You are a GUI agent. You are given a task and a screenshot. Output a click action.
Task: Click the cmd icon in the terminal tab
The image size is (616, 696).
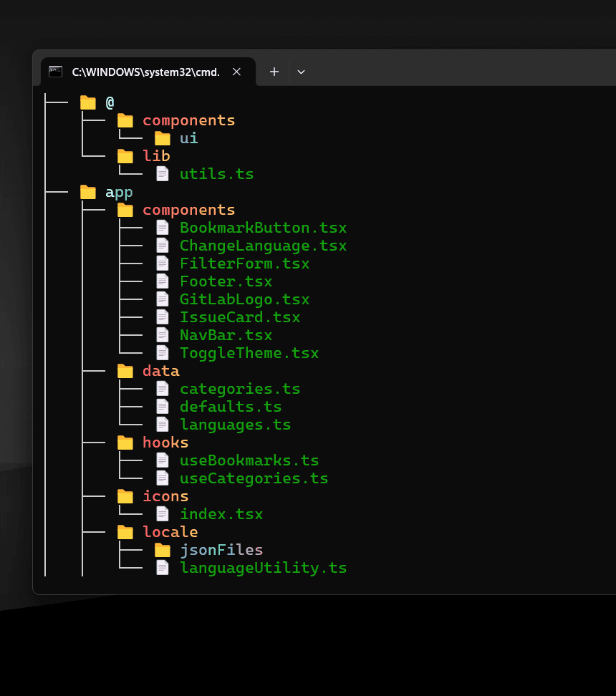click(x=56, y=72)
